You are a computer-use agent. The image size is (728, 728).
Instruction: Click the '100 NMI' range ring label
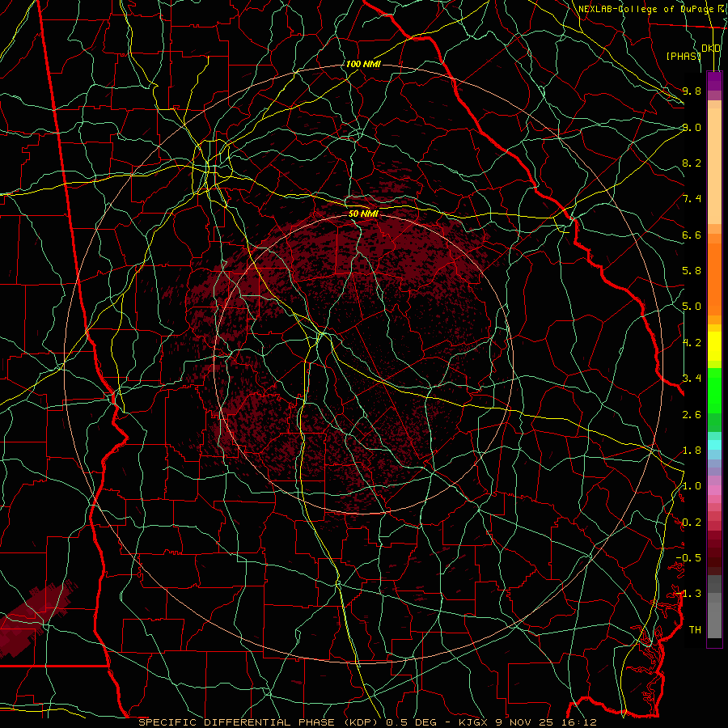pos(363,64)
